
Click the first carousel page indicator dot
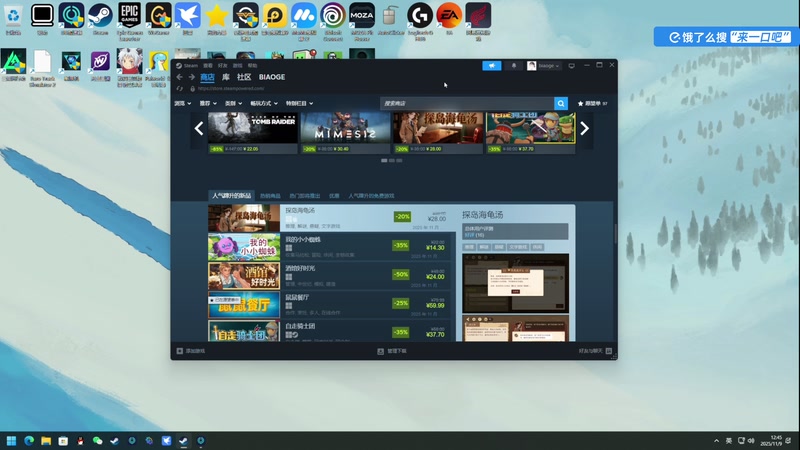[x=384, y=160]
